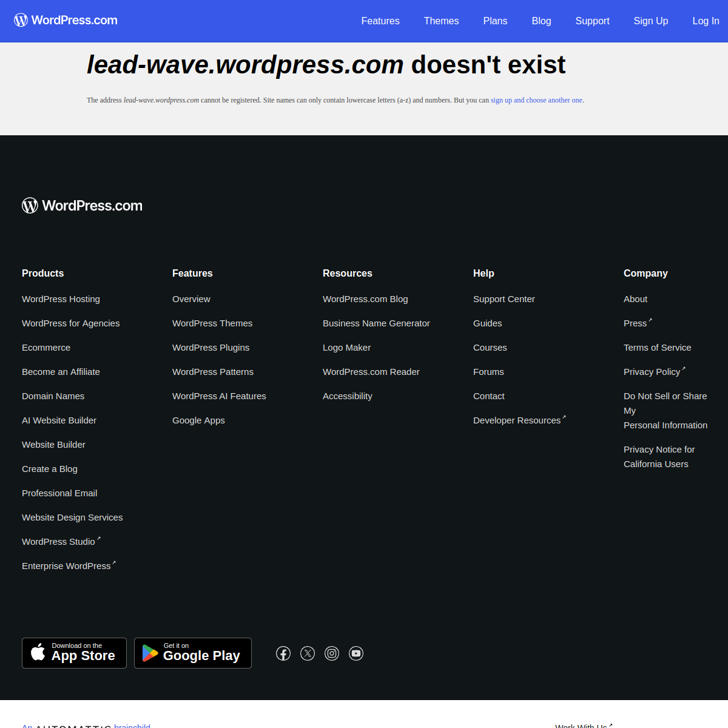Open Business Name Generator link

[376, 323]
